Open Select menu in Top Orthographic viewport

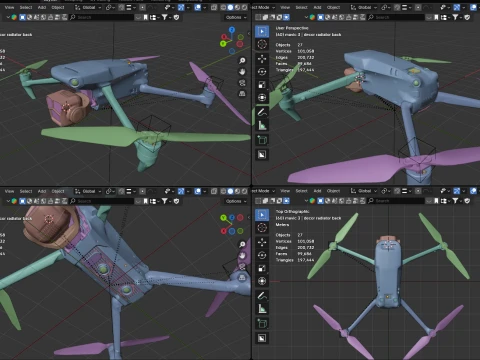pos(301,191)
